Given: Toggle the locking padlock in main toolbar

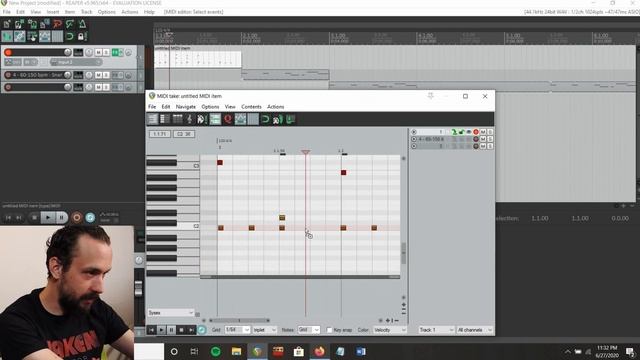Looking at the screenshot, I should [x=81, y=37].
